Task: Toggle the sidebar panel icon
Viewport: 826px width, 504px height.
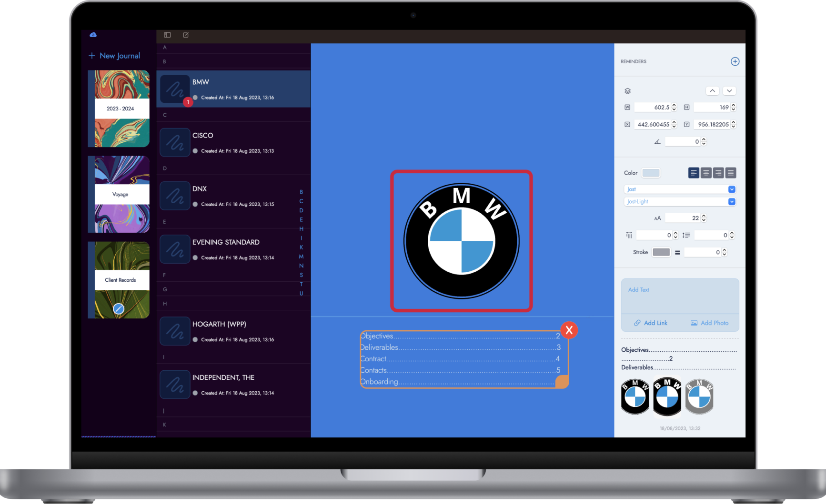Action: [167, 35]
